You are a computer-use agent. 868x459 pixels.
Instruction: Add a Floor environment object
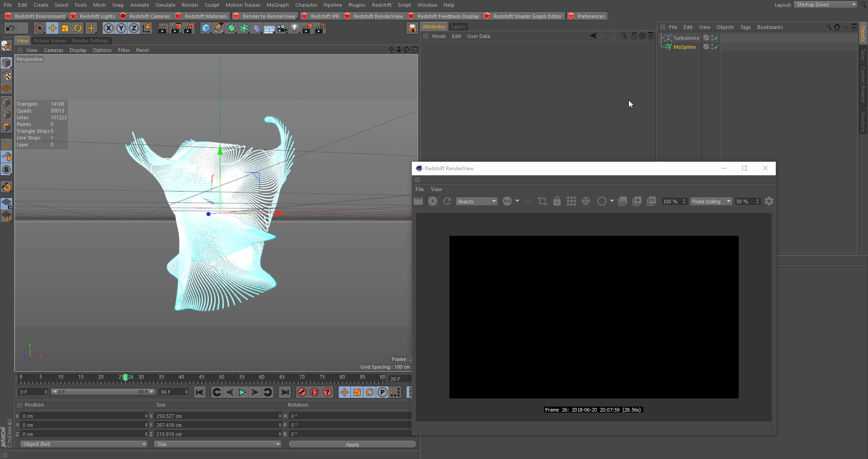pos(269,28)
